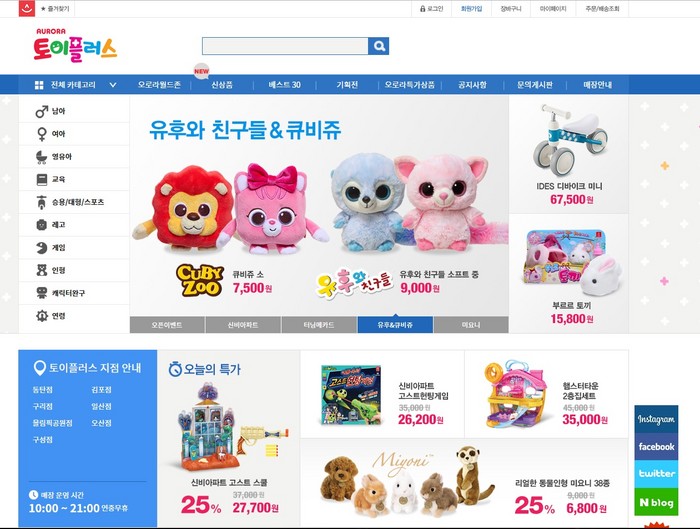Focus the search input field
This screenshot has width=700, height=529.
pyautogui.click(x=285, y=46)
